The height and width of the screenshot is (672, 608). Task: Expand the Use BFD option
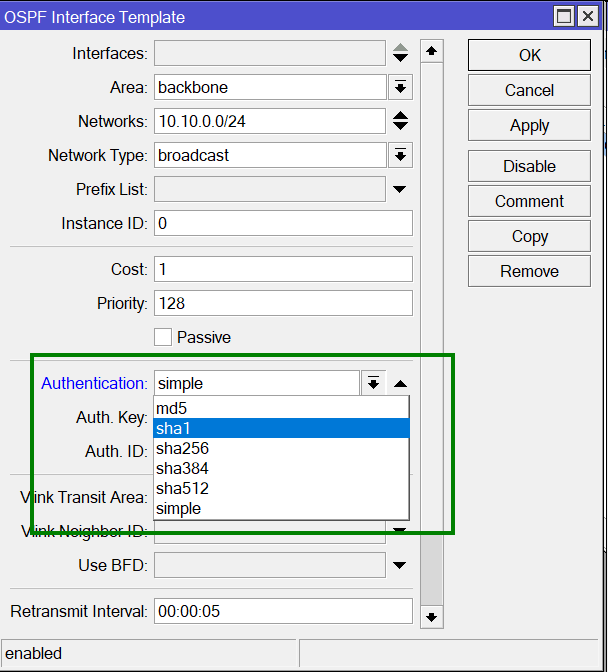400,565
